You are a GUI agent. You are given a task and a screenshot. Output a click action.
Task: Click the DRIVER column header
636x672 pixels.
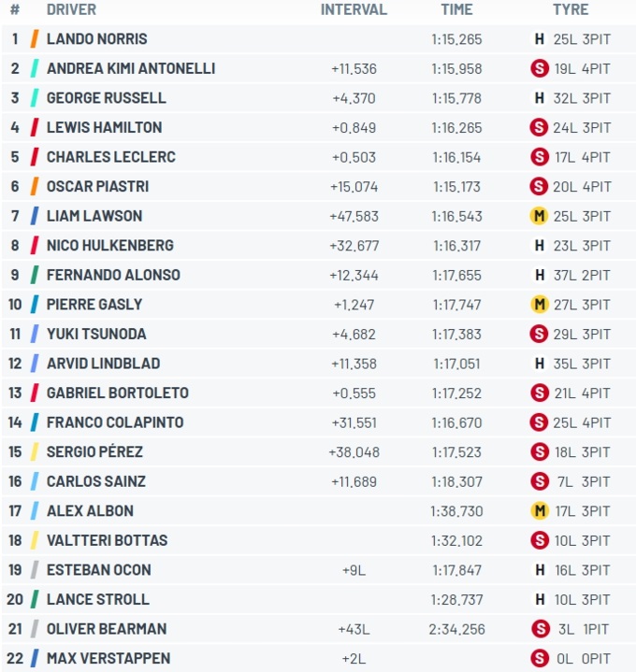coord(72,9)
